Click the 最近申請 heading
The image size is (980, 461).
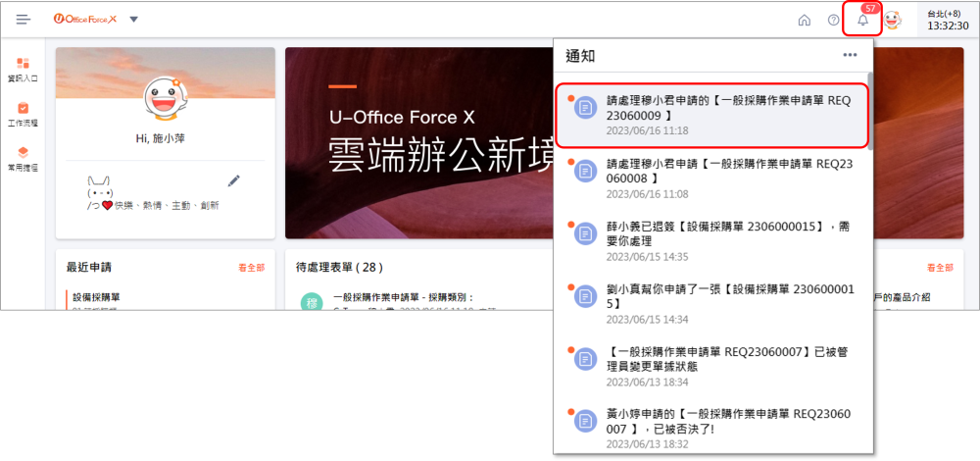pyautogui.click(x=89, y=268)
